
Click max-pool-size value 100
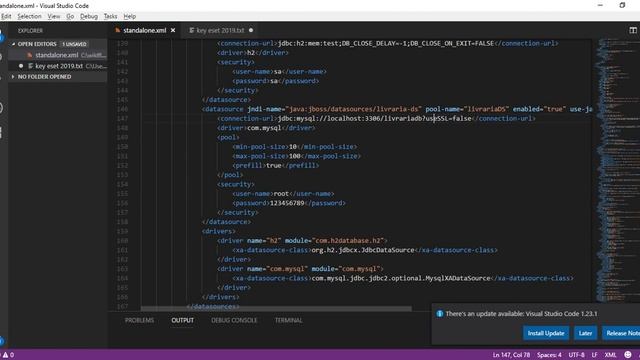click(295, 156)
